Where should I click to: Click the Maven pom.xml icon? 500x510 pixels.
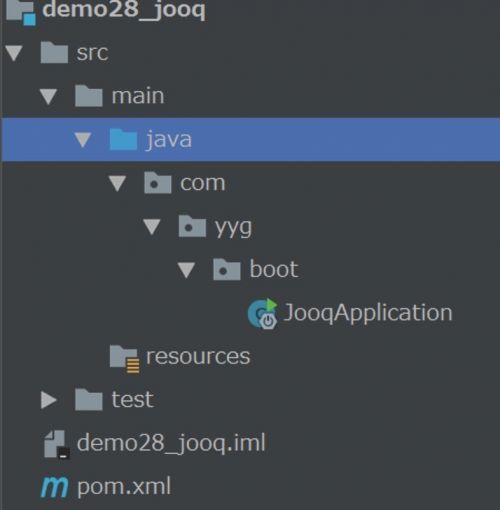[54, 487]
